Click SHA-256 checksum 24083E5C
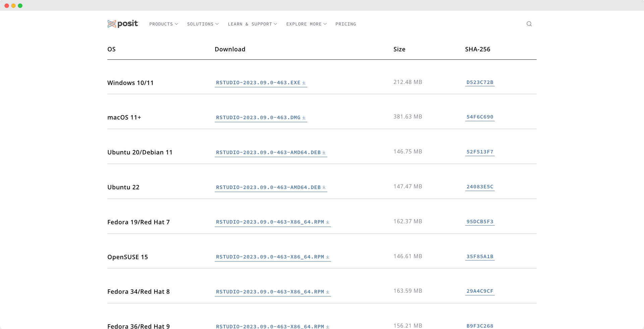This screenshot has height=329, width=644. point(480,187)
